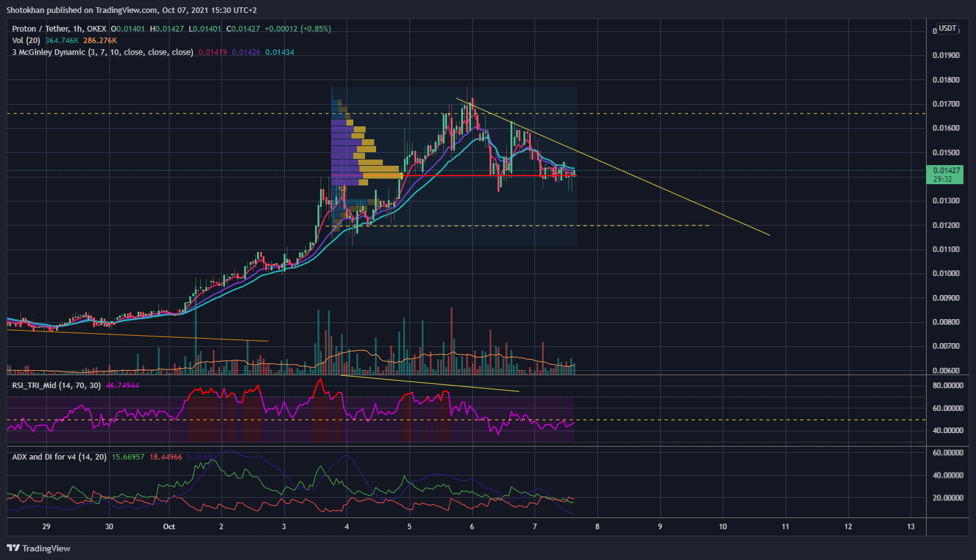
Task: Click the 0.00900 price axis label
Action: [946, 298]
